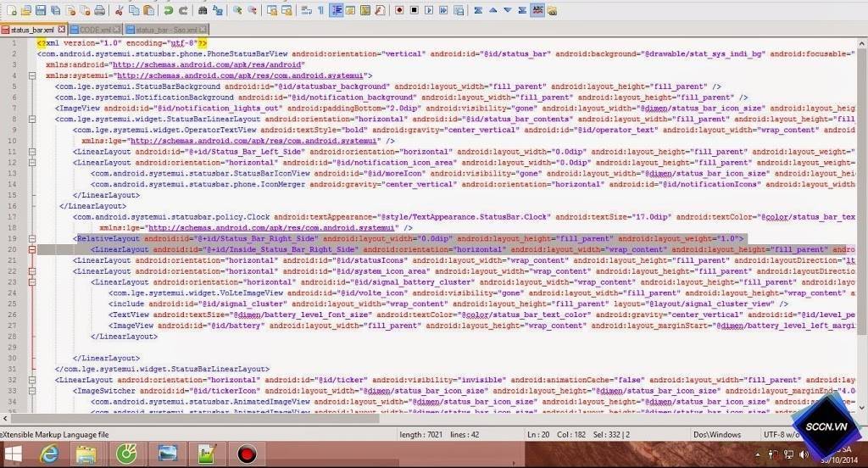Open the Replace dialog icon
This screenshot has width=868, height=468.
[x=218, y=10]
